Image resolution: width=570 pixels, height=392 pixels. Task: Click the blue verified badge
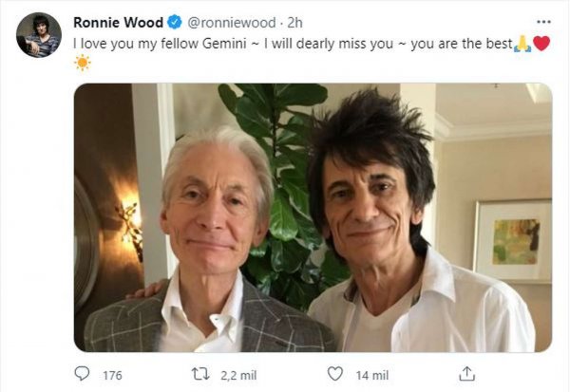click(x=175, y=22)
